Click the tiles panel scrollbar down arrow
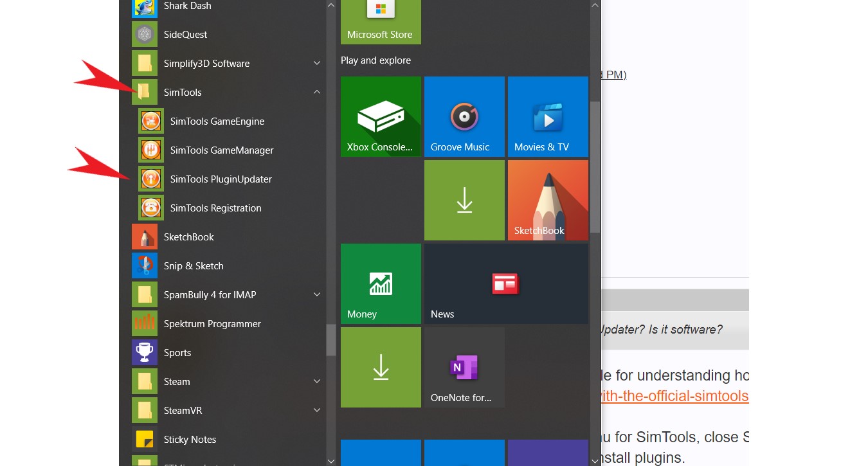This screenshot has height=466, width=868. coord(595,460)
